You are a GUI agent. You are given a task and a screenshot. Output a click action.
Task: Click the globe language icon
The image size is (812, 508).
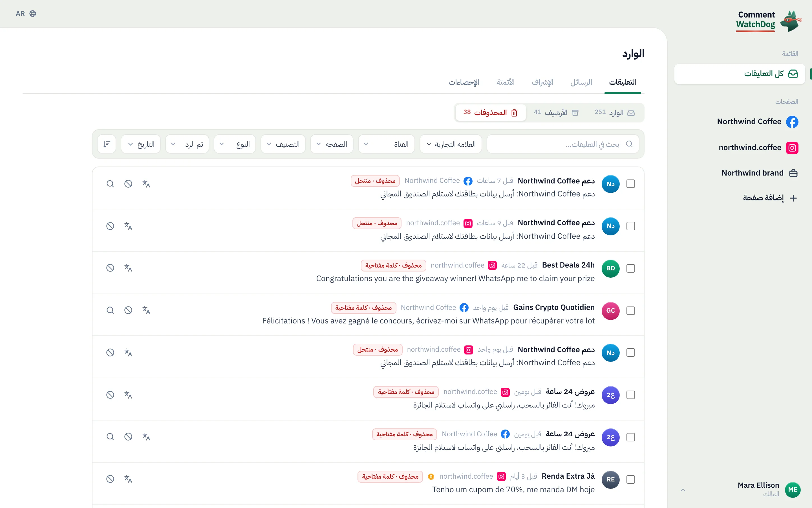pyautogui.click(x=32, y=14)
